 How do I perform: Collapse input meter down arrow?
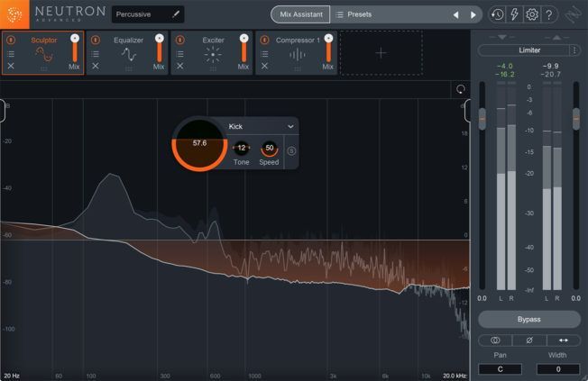tap(502, 37)
